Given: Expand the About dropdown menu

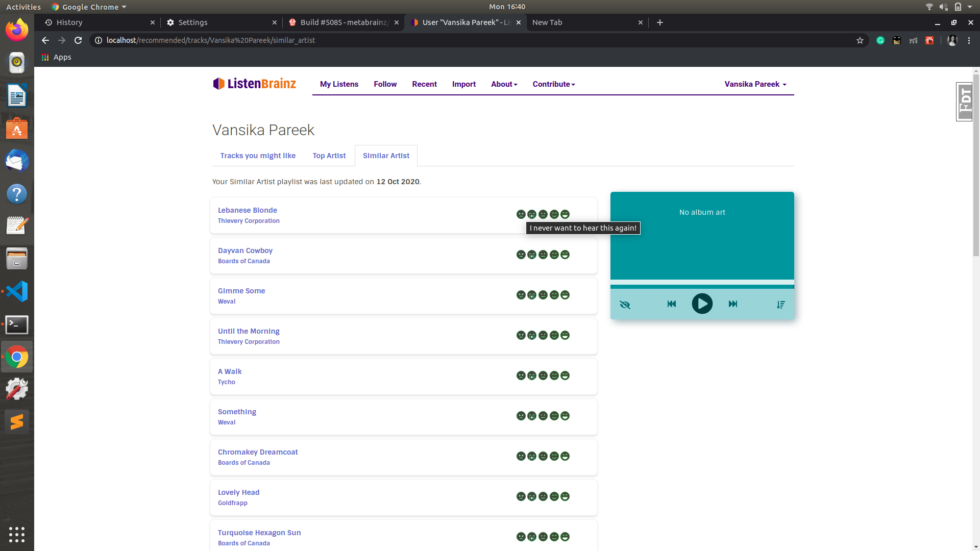Looking at the screenshot, I should pyautogui.click(x=504, y=84).
